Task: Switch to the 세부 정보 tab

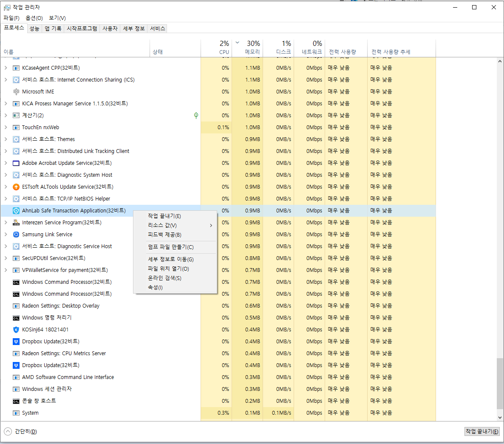Action: coord(134,28)
